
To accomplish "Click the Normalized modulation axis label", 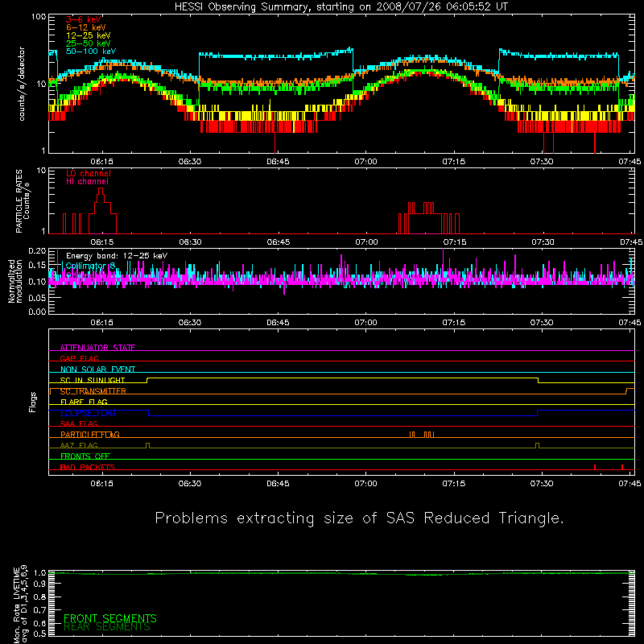I will click(x=15, y=281).
